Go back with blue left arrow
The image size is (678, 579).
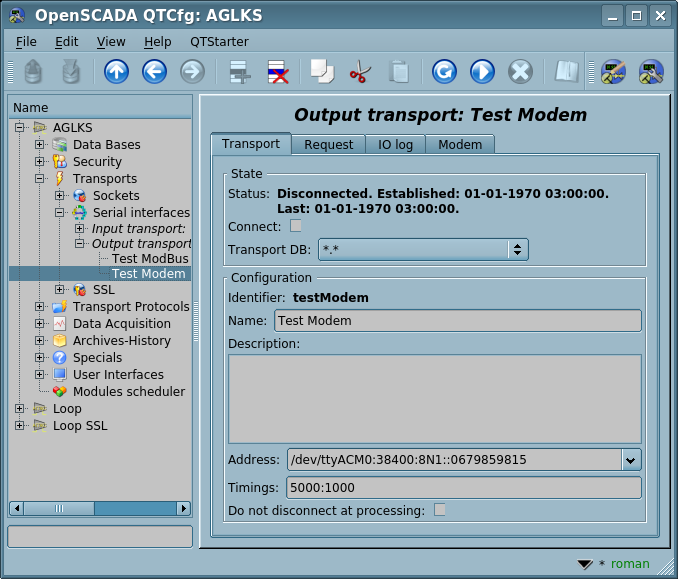[x=154, y=71]
